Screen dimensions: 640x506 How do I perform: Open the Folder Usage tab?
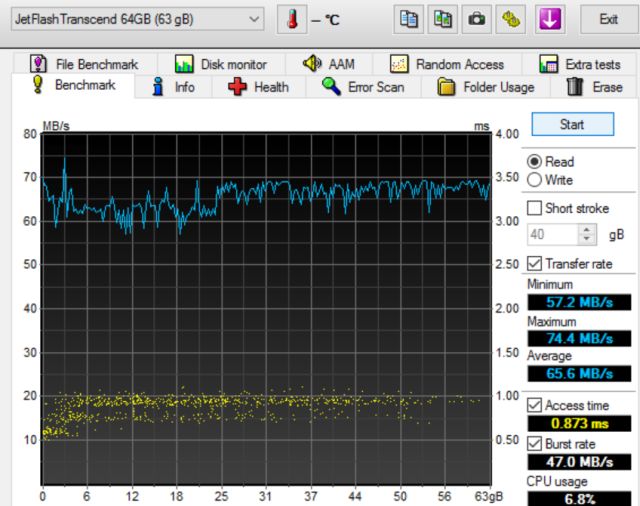tap(486, 87)
